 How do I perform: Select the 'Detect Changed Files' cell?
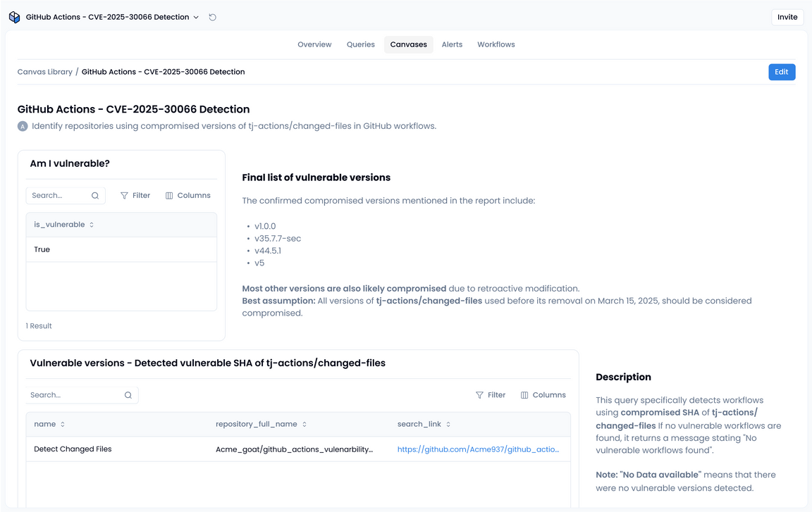click(73, 449)
